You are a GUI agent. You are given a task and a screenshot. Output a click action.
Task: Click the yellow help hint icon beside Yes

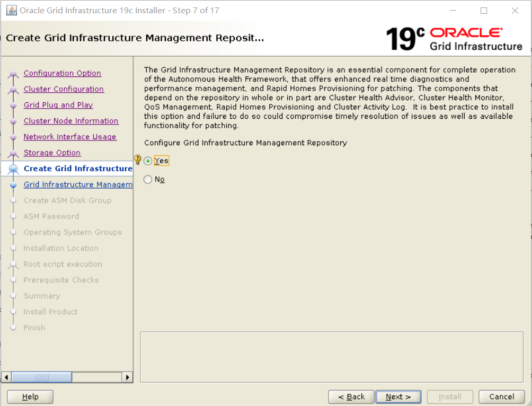tap(137, 160)
